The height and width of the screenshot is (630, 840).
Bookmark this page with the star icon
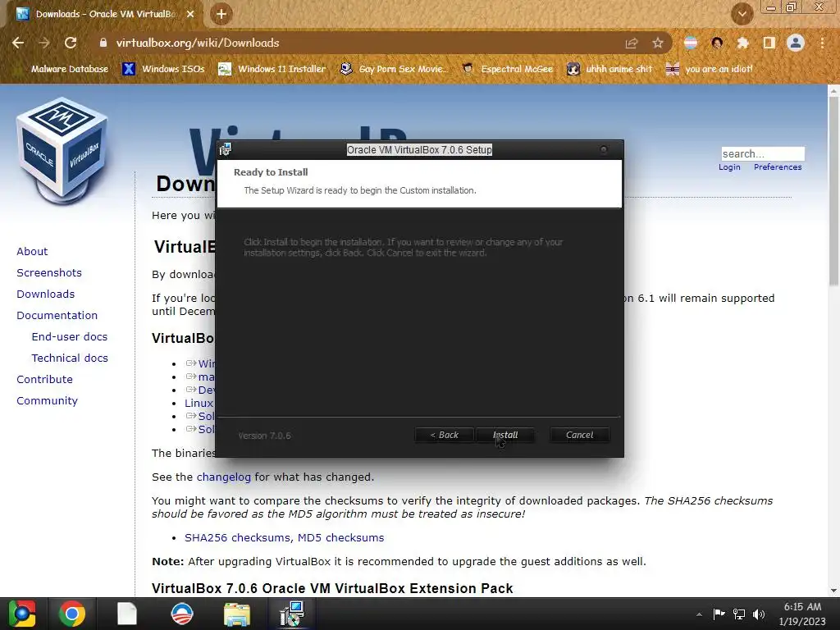[658, 43]
